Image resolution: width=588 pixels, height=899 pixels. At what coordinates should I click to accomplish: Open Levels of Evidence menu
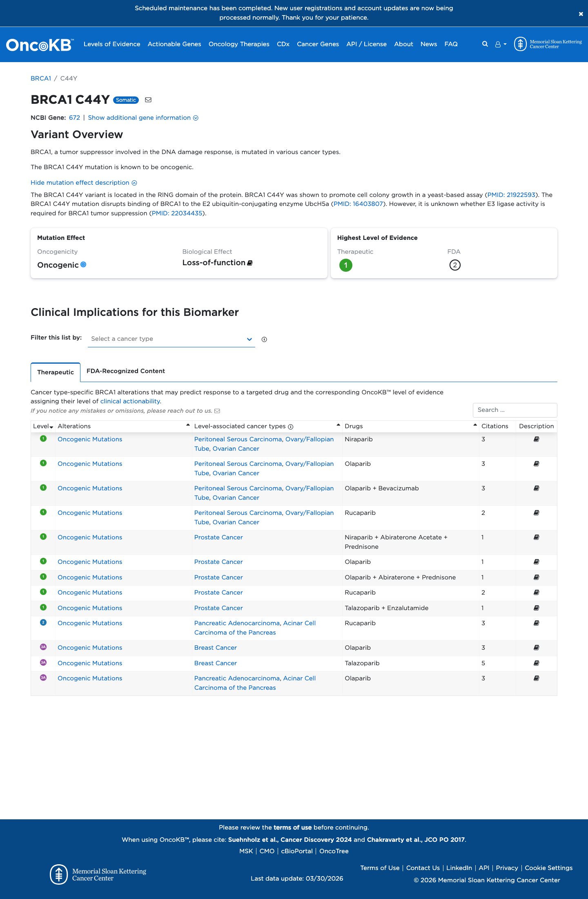112,44
